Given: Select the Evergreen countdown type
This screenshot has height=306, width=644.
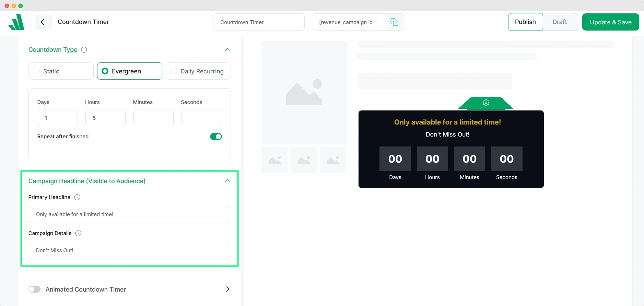Looking at the screenshot, I should click(130, 71).
